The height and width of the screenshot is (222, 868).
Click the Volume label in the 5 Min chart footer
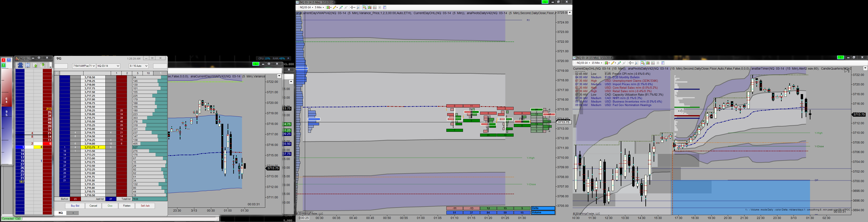point(543,212)
